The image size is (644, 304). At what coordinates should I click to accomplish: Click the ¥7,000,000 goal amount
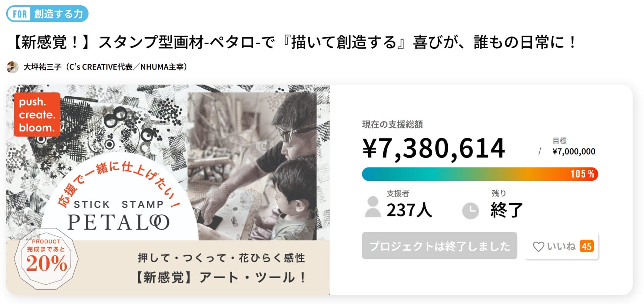pyautogui.click(x=574, y=152)
